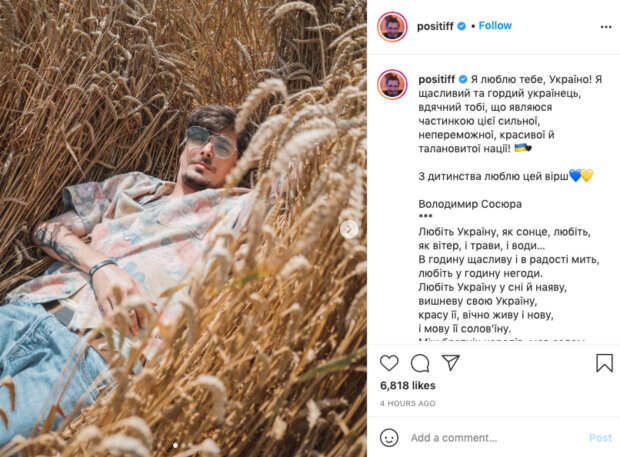
Task: Open comments via speech bubble icon
Action: point(420,363)
